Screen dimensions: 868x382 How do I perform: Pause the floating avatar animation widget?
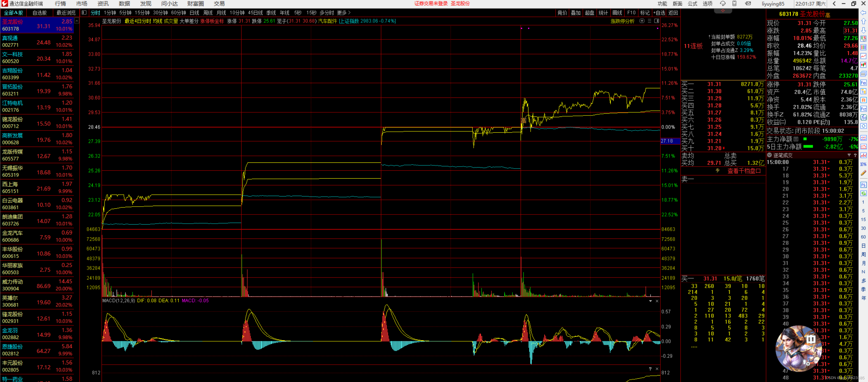(x=811, y=339)
